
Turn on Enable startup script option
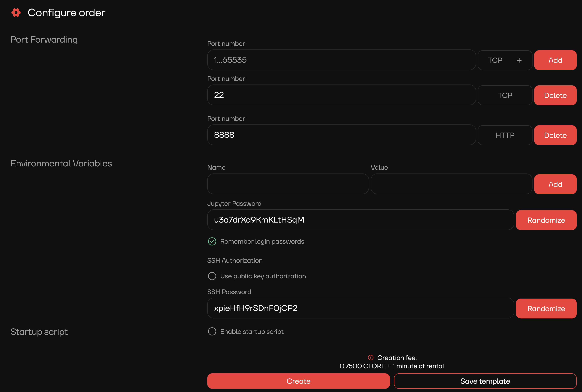[x=212, y=332]
